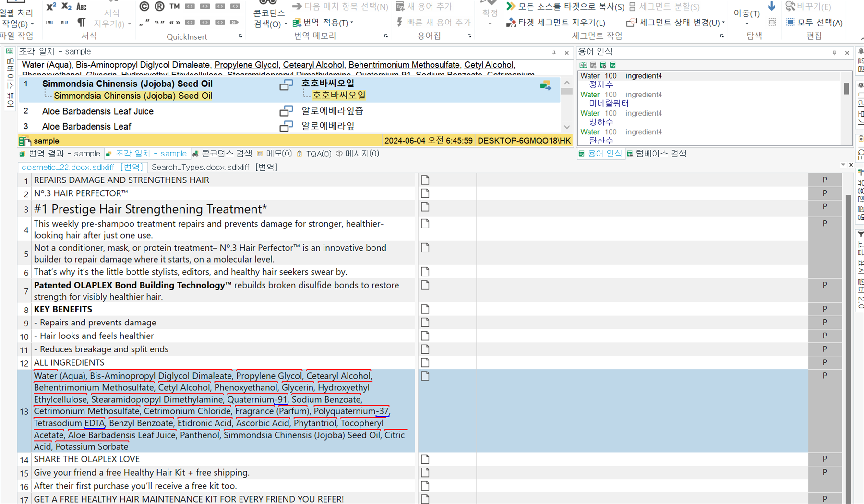This screenshot has width=864, height=504.
Task: Click 타겟 세그먼트 지우기(L)
Action: (x=556, y=23)
